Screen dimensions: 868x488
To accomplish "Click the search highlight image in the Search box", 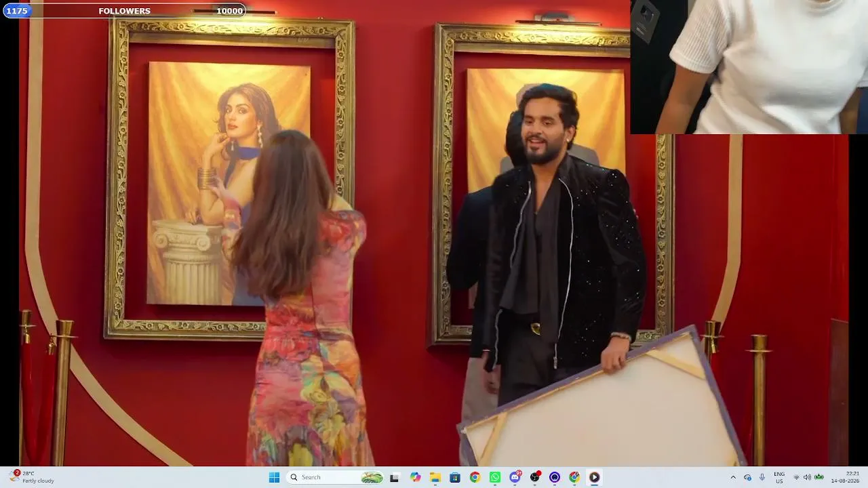I will (x=372, y=477).
